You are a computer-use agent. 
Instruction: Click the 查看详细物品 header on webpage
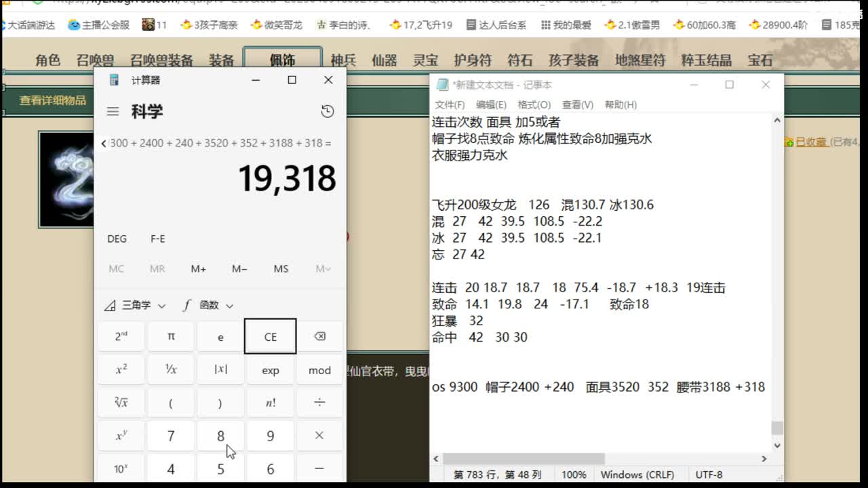click(53, 100)
